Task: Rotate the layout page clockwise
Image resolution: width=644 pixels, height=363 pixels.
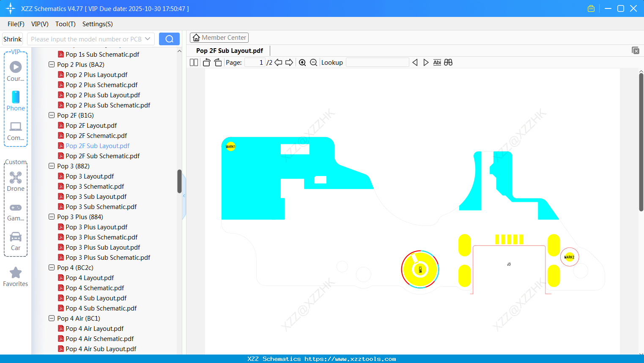Action: pyautogui.click(x=217, y=62)
